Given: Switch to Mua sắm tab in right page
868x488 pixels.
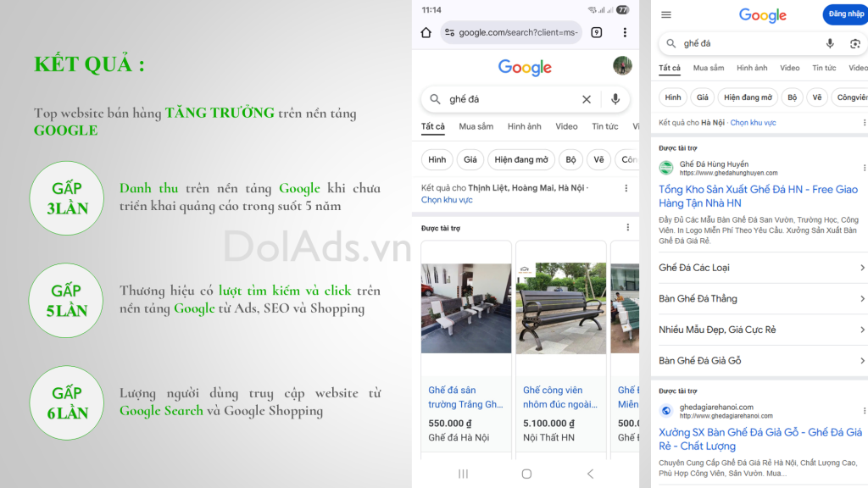Looking at the screenshot, I should [x=709, y=68].
